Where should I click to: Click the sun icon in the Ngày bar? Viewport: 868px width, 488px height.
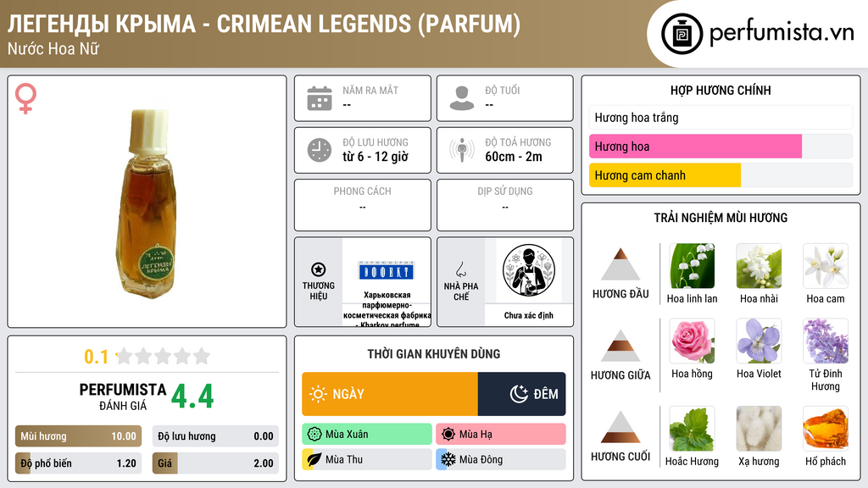coord(318,394)
